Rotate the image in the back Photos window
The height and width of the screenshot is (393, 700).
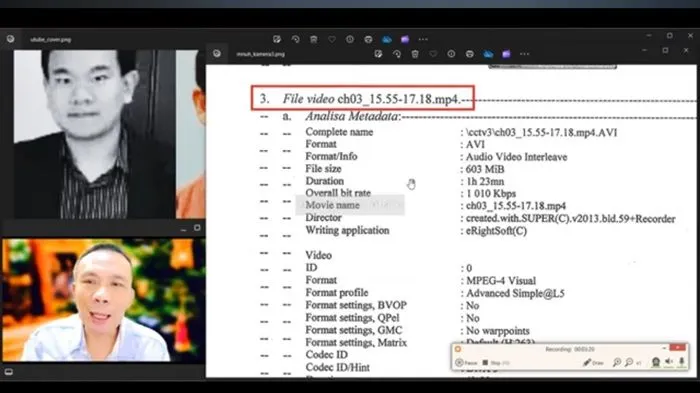point(295,39)
